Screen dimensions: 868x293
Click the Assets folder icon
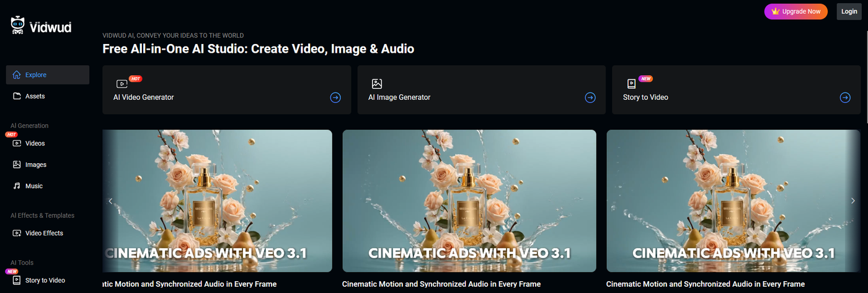pos(17,96)
